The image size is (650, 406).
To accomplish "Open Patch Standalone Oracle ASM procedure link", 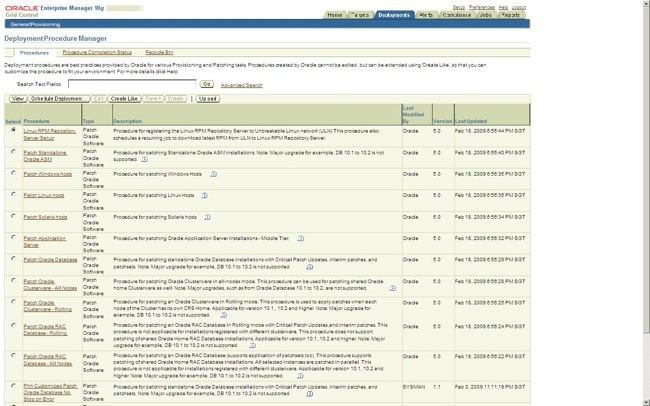I will pyautogui.click(x=45, y=156).
